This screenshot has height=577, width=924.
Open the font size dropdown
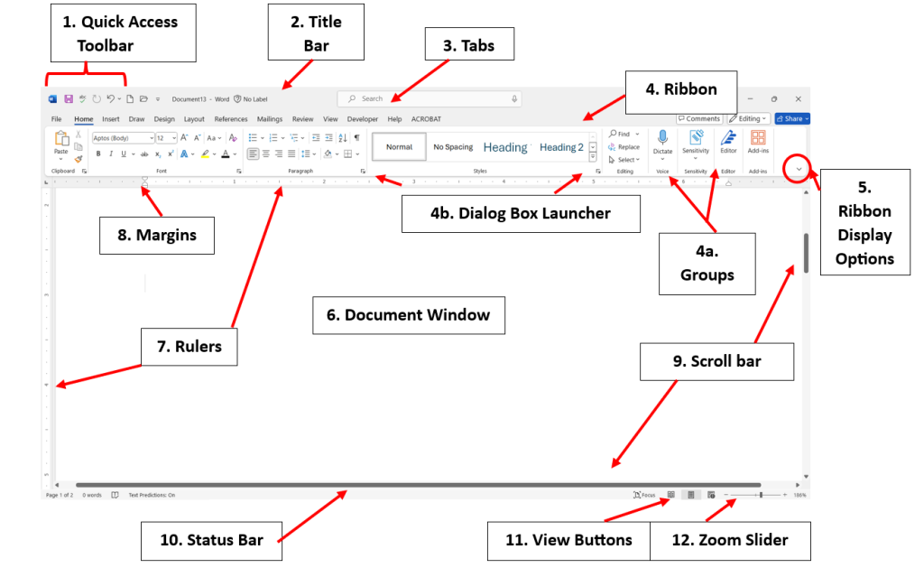click(x=172, y=136)
